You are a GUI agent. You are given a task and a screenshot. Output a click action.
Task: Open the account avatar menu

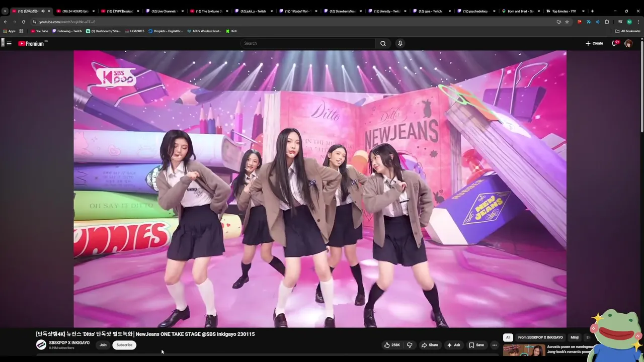(x=628, y=43)
